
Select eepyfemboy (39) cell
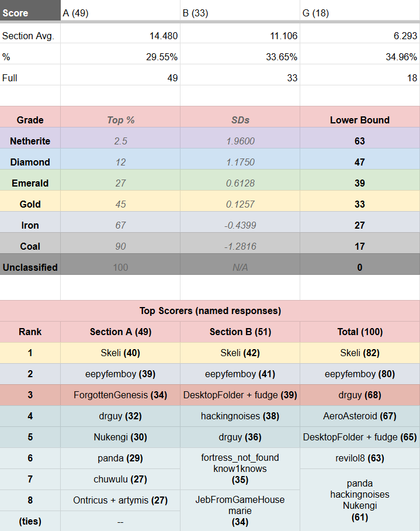[x=120, y=374]
